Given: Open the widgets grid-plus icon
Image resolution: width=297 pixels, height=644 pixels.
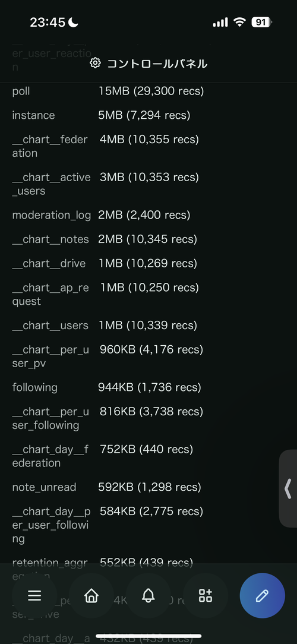Looking at the screenshot, I should 206,595.
